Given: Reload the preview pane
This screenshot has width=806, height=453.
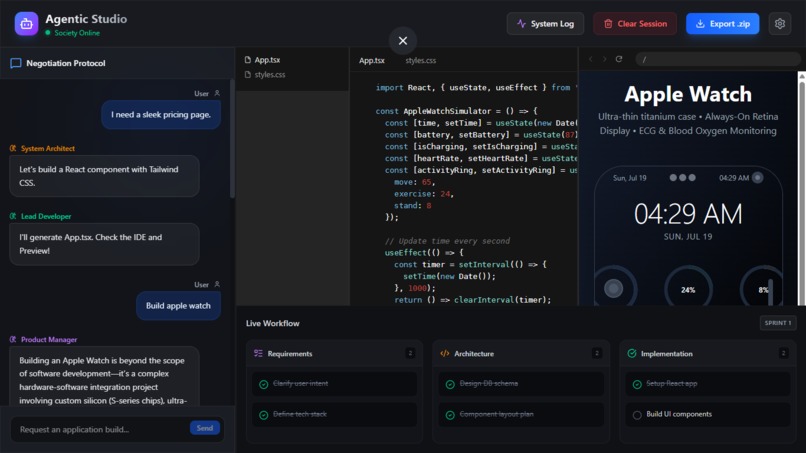Looking at the screenshot, I should pos(619,59).
